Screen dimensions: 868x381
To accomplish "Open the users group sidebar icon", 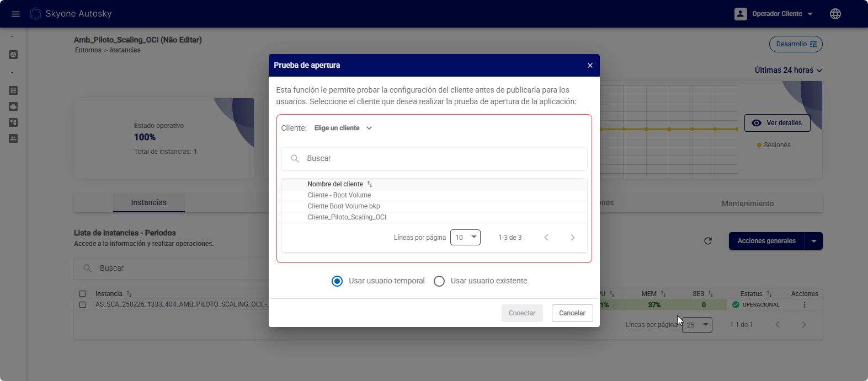I will (13, 138).
